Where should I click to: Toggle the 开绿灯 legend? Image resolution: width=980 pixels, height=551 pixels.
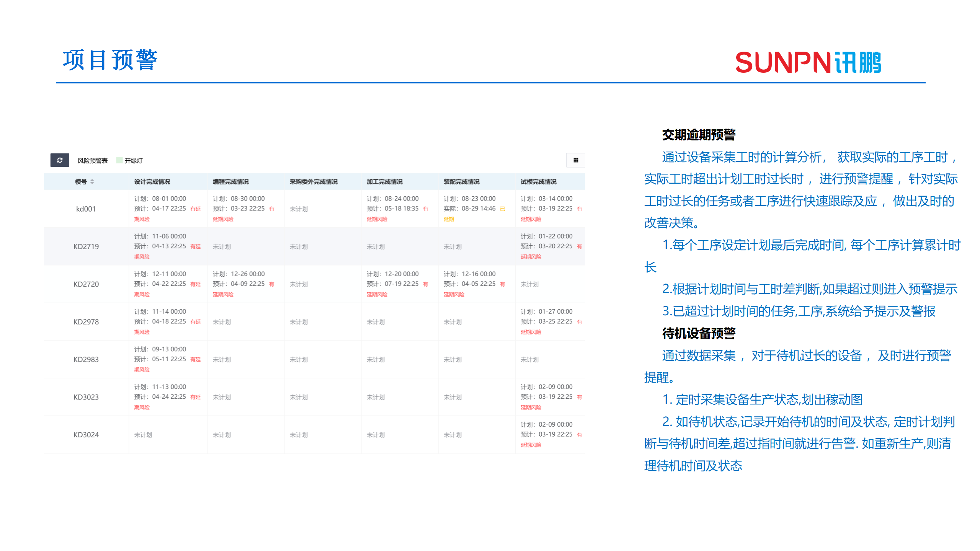coord(133,160)
